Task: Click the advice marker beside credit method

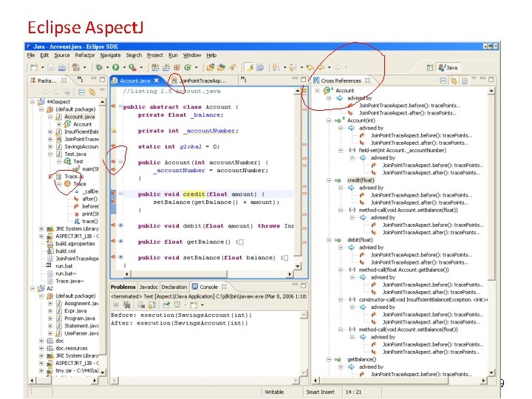Action: click(113, 195)
